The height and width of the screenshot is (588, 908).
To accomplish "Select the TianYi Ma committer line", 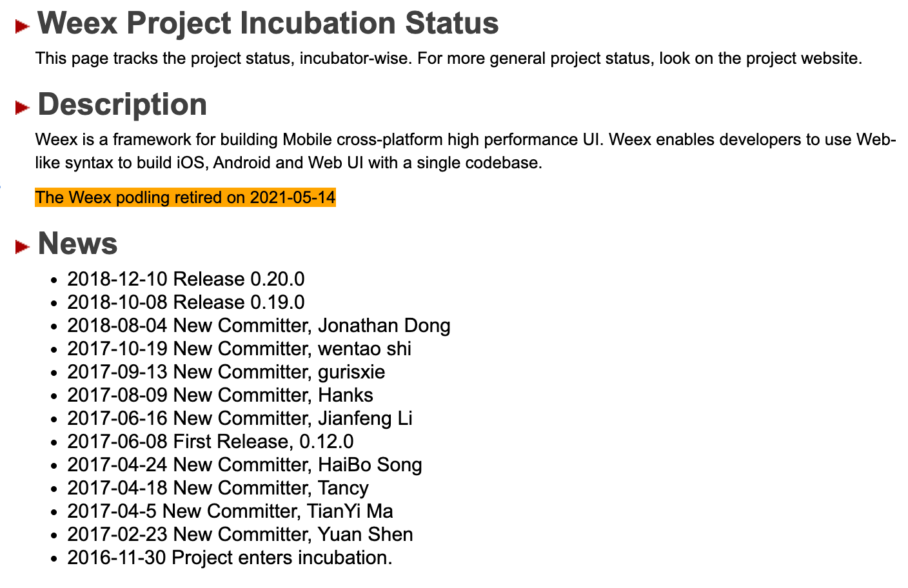I will 230,511.
